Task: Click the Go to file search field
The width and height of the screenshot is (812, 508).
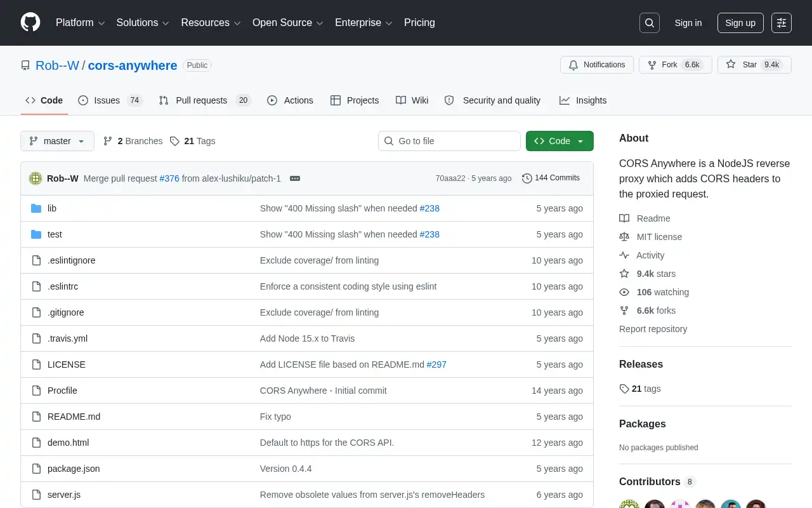Action: (449, 141)
